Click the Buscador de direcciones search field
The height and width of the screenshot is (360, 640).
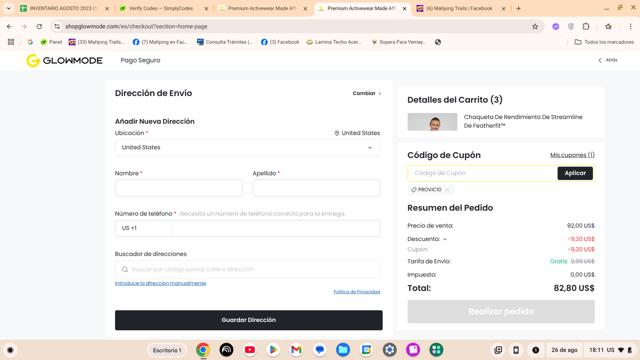pyautogui.click(x=247, y=269)
